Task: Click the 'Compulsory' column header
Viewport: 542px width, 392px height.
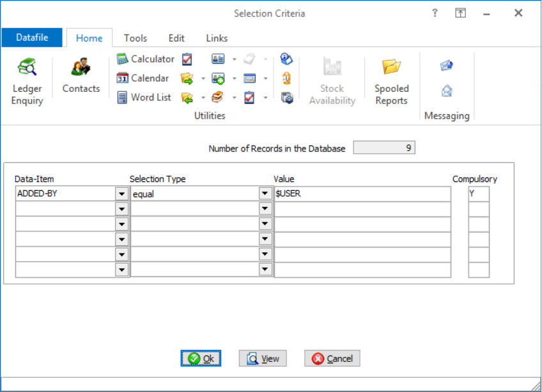Action: [x=475, y=179]
